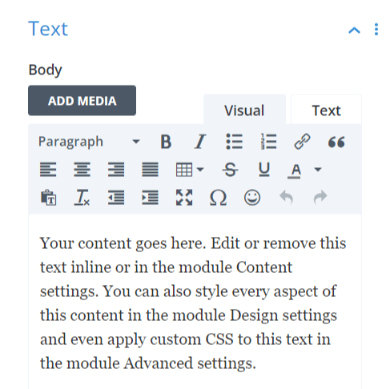Switch to the Visual editor tab
The image size is (390, 389).
coord(244,110)
